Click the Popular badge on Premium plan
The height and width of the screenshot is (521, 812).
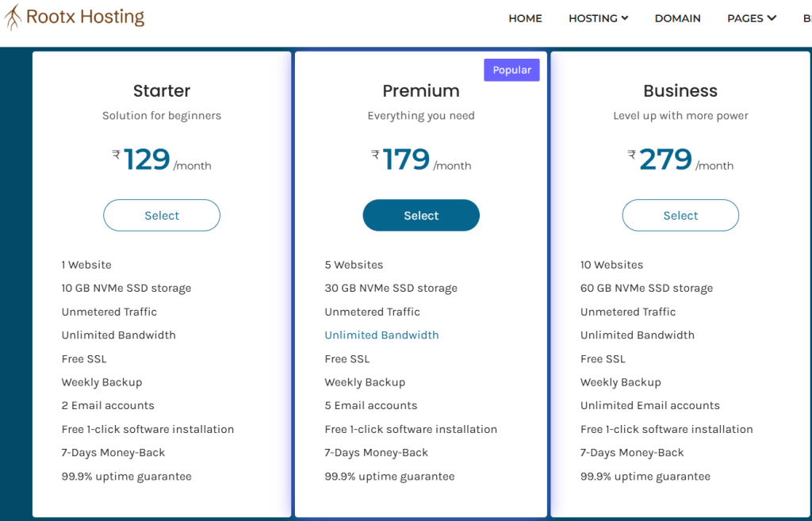pos(511,70)
